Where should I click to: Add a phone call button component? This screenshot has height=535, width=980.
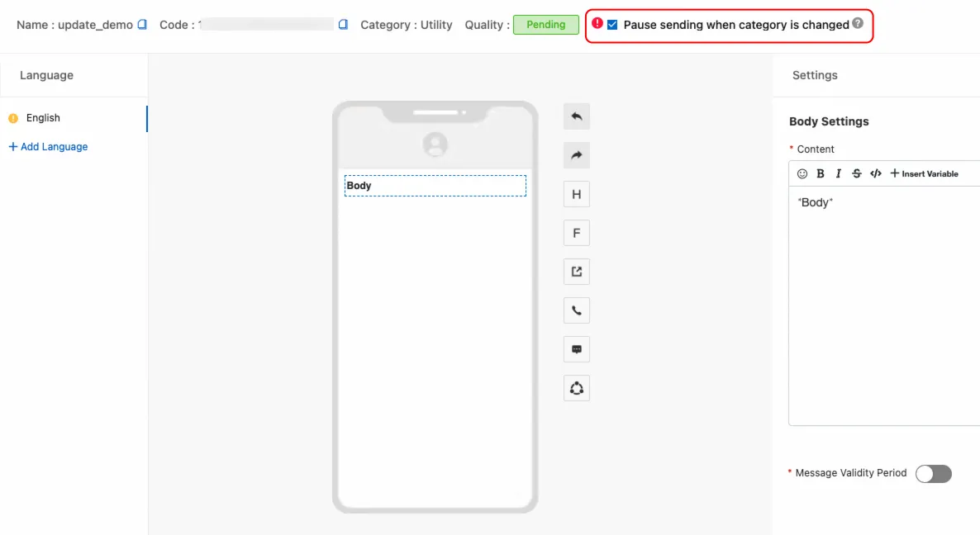point(577,310)
